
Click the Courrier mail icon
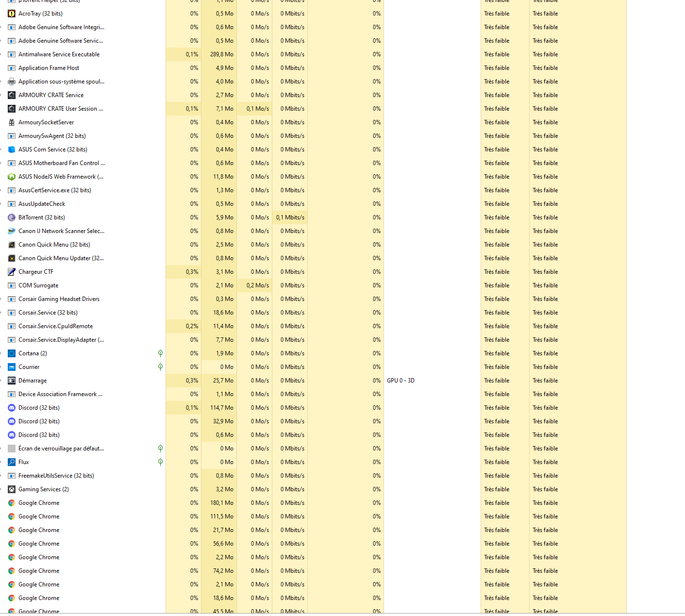pyautogui.click(x=12, y=367)
